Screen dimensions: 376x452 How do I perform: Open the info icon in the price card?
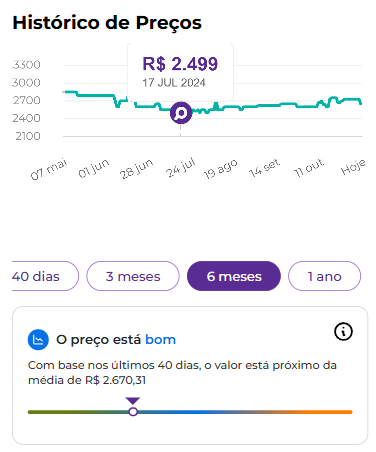(x=343, y=332)
